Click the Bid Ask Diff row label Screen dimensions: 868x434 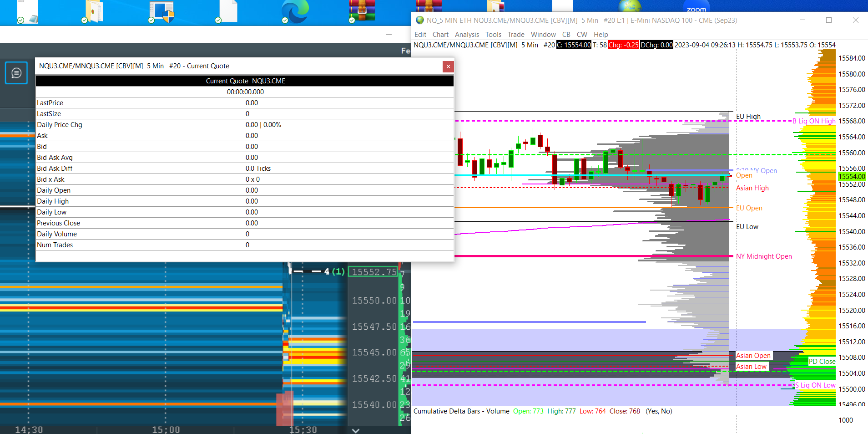tap(55, 168)
